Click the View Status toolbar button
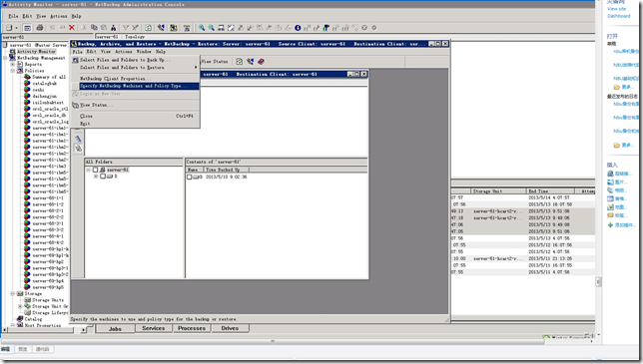 215,62
